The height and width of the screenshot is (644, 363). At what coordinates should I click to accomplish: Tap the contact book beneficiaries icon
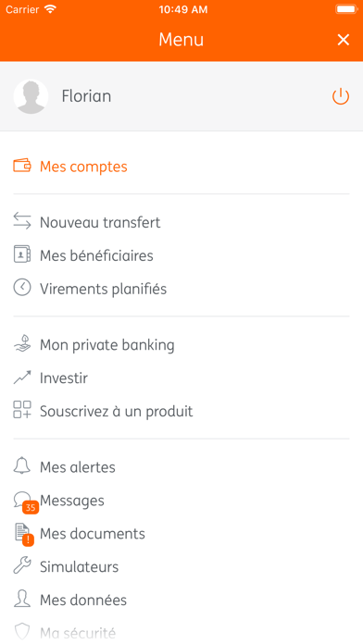coord(22,254)
